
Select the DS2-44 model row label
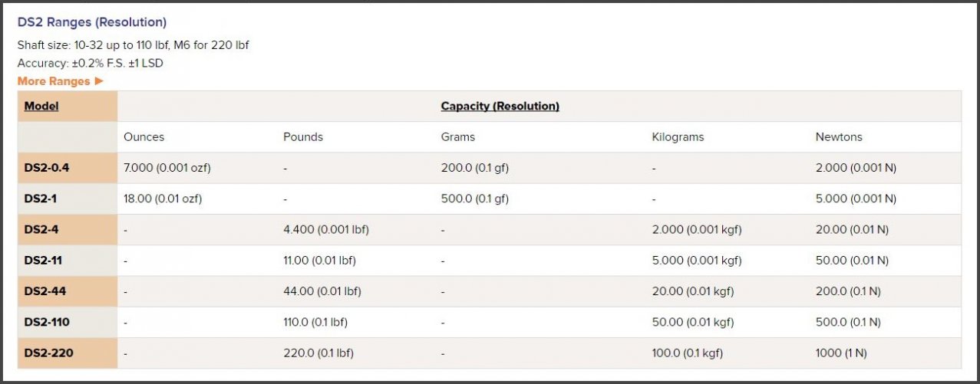pos(43,291)
